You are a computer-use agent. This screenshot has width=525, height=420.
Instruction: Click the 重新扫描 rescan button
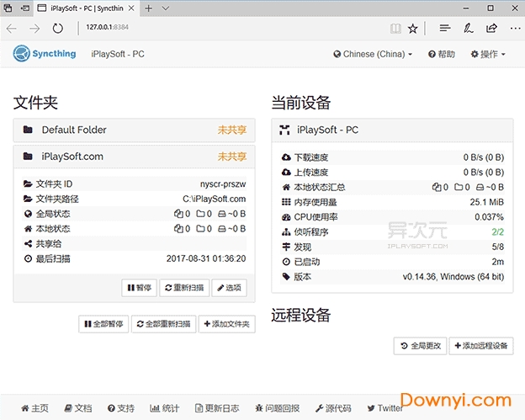coord(183,288)
